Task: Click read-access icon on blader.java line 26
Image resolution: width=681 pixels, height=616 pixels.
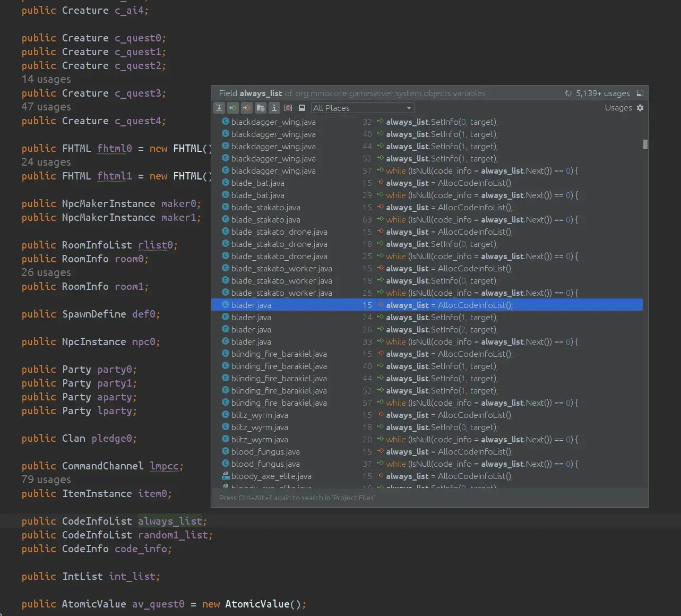Action: 380,329
